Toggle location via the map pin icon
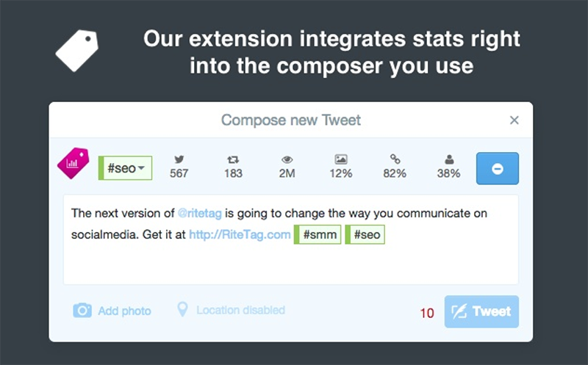588x365 pixels. coord(182,309)
